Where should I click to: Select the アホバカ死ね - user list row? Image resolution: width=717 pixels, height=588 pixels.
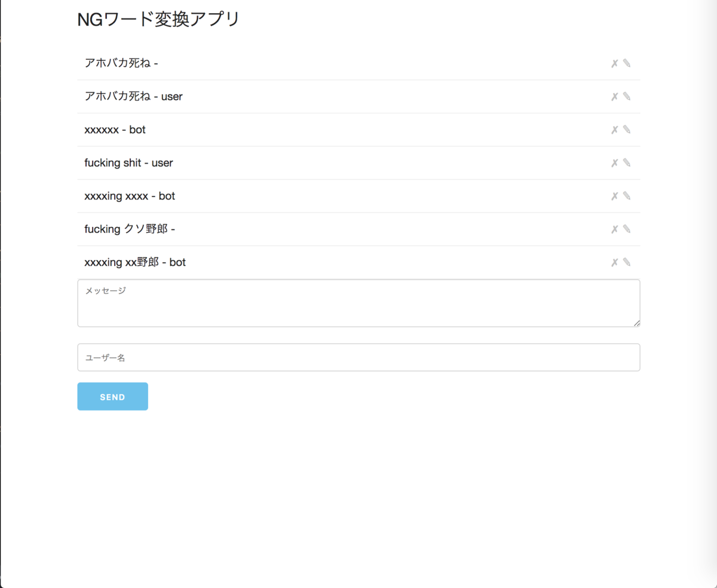[299, 96]
